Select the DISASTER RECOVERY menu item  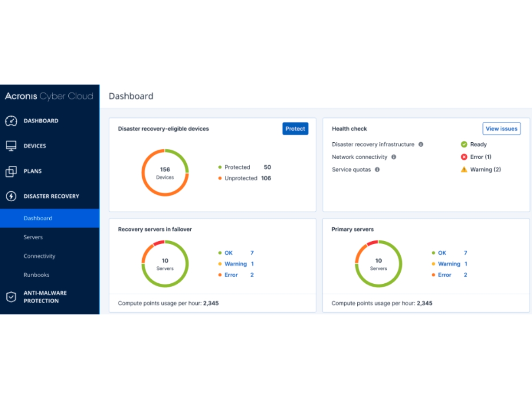click(51, 196)
